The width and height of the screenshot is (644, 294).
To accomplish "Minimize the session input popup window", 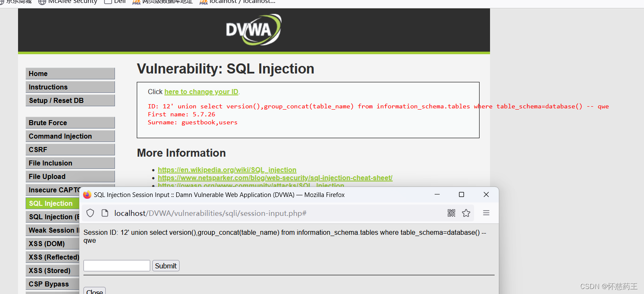I will click(437, 194).
